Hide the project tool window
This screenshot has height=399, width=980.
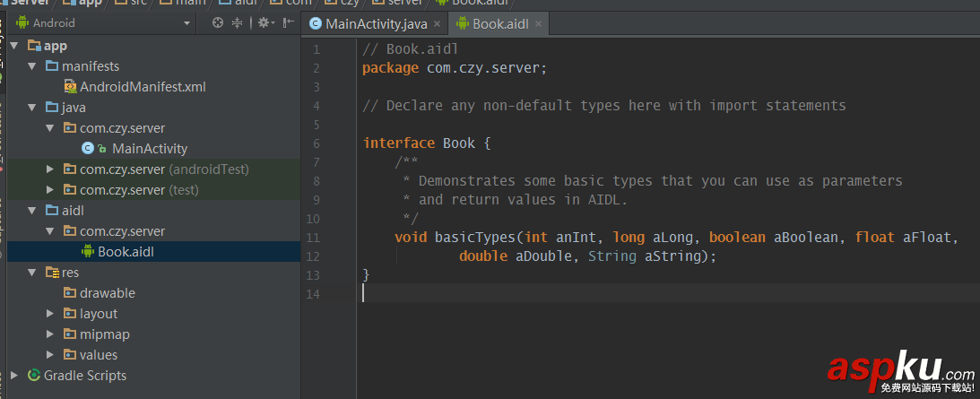pyautogui.click(x=288, y=23)
